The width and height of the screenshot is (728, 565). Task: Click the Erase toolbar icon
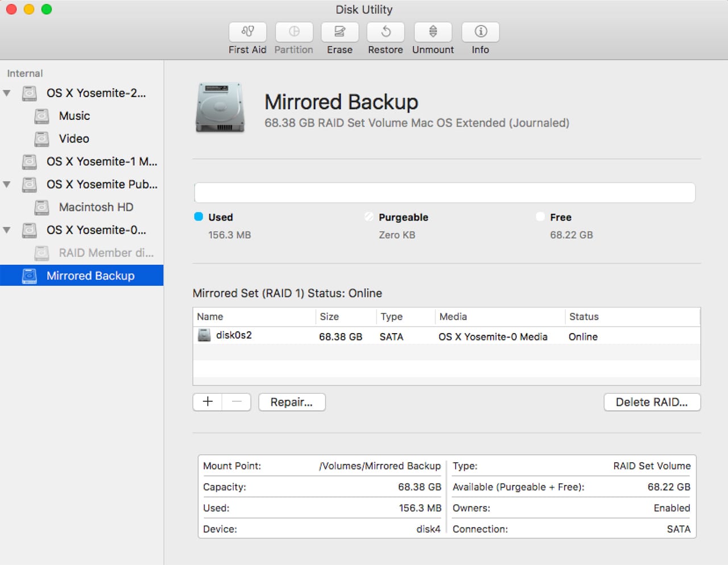tap(340, 32)
